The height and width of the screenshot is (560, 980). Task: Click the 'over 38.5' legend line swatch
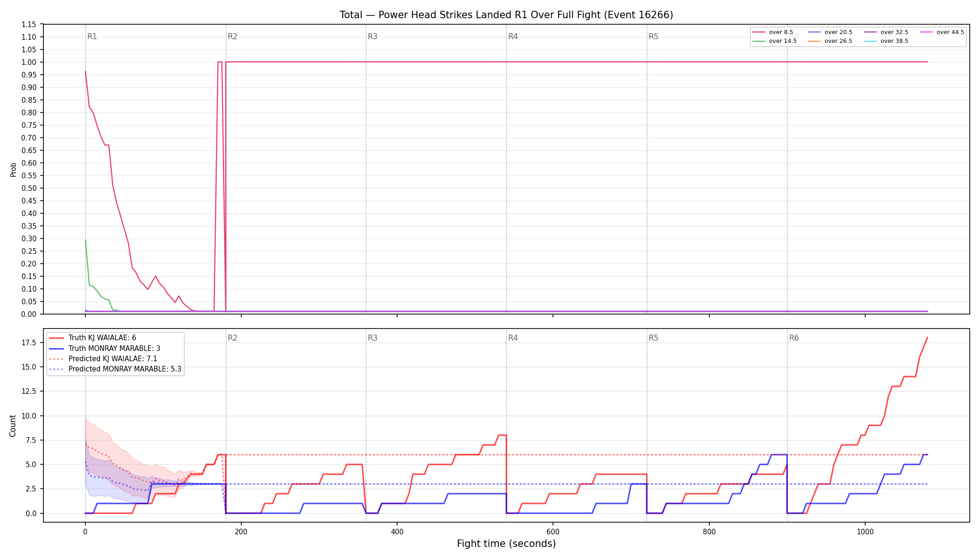[x=870, y=41]
